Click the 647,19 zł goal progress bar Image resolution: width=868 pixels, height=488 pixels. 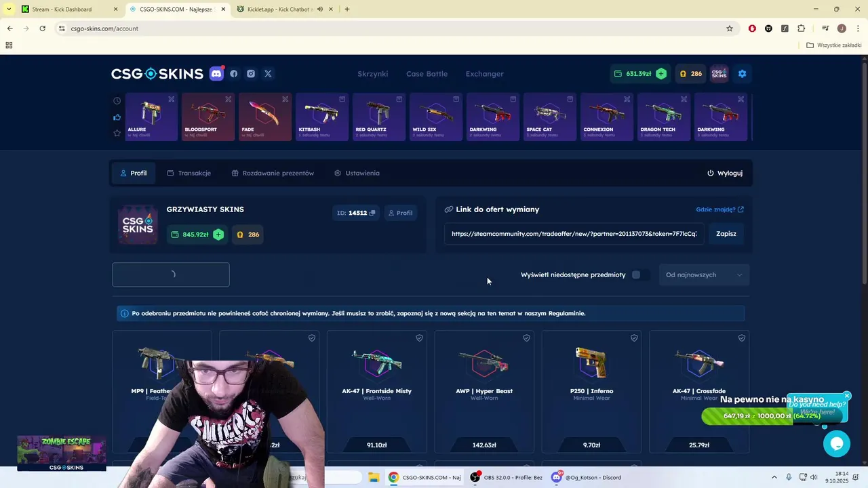point(772,416)
